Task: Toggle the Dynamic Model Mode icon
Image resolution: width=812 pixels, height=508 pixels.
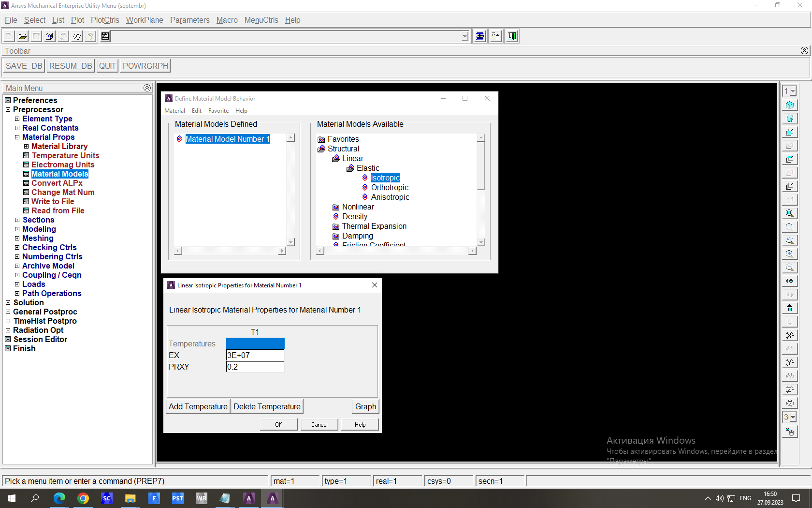Action: click(x=790, y=432)
